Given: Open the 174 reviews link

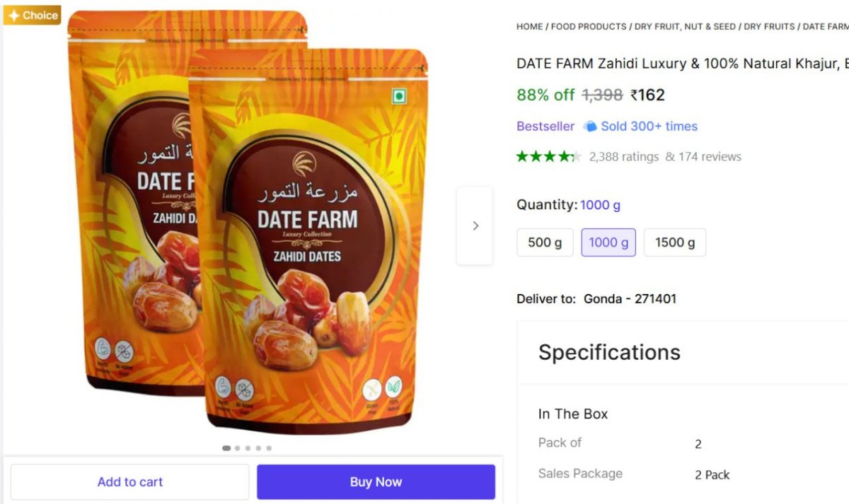Looking at the screenshot, I should (x=710, y=157).
